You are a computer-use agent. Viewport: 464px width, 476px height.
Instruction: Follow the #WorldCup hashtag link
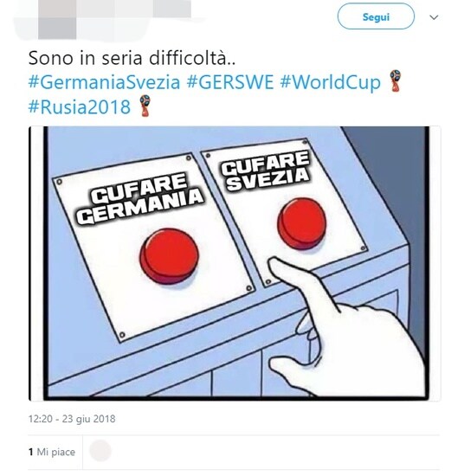pyautogui.click(x=330, y=82)
